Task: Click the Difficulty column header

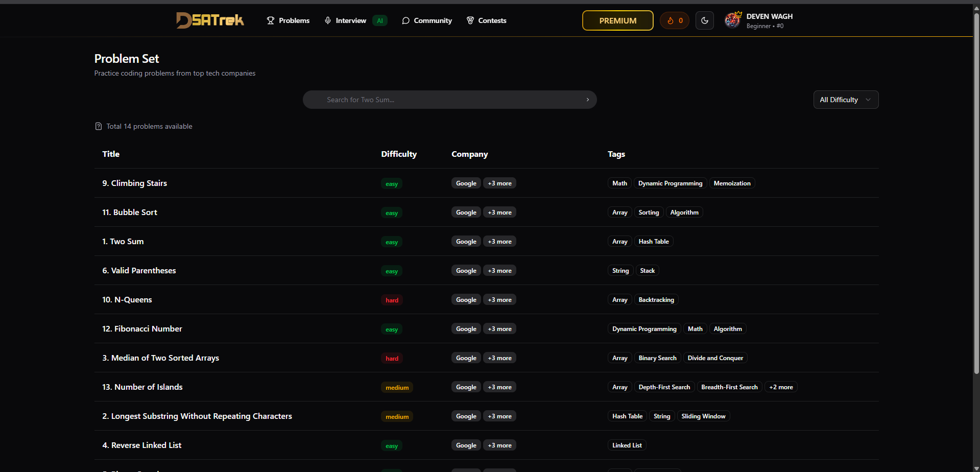Action: point(399,154)
